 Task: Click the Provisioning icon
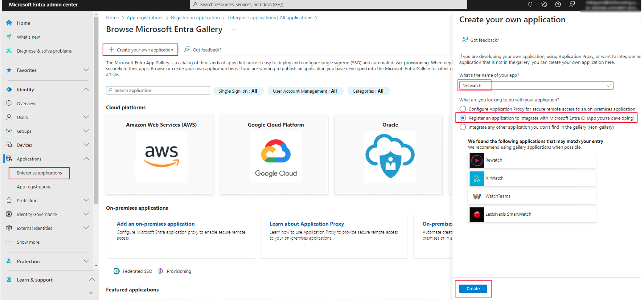[160, 271]
